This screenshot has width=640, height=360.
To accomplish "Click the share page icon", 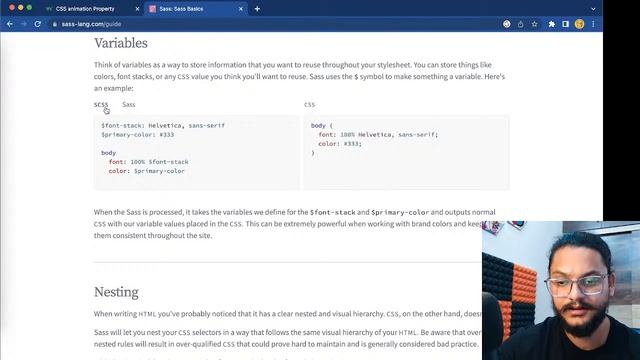I will (520, 24).
